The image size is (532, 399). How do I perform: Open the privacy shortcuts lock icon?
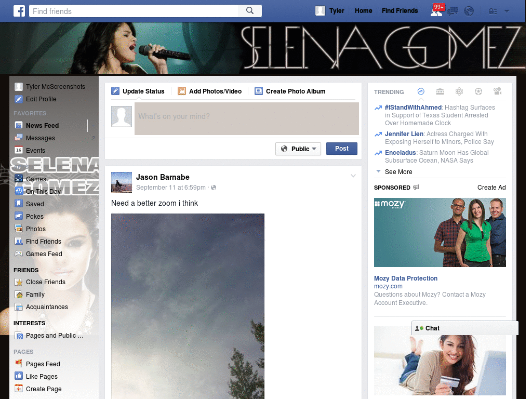pos(493,11)
